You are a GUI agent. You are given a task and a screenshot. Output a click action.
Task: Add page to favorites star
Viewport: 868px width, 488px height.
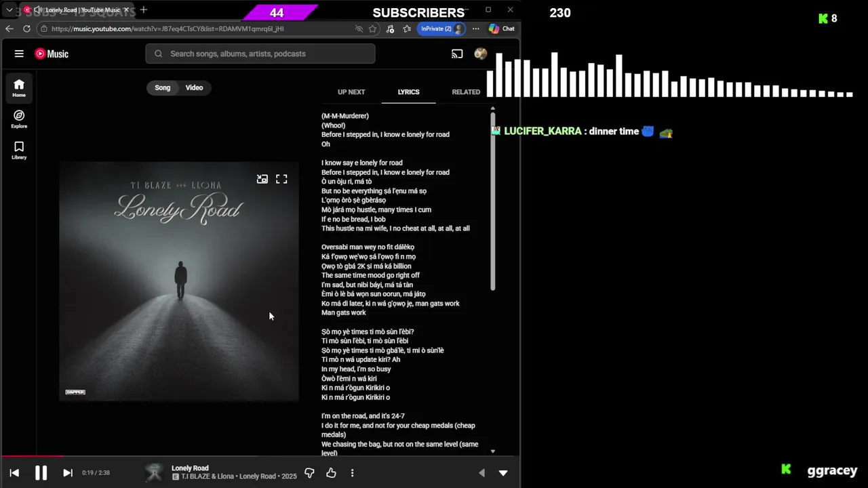[372, 28]
